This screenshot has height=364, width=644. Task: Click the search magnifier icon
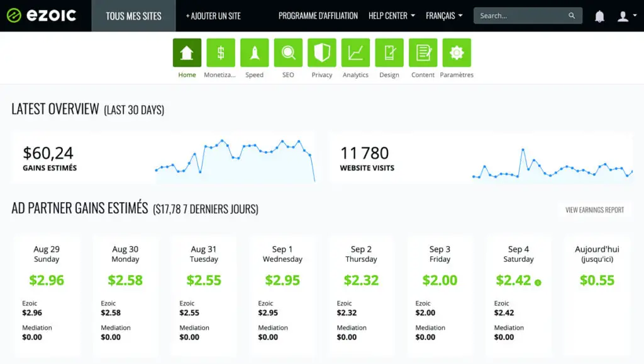coord(571,16)
